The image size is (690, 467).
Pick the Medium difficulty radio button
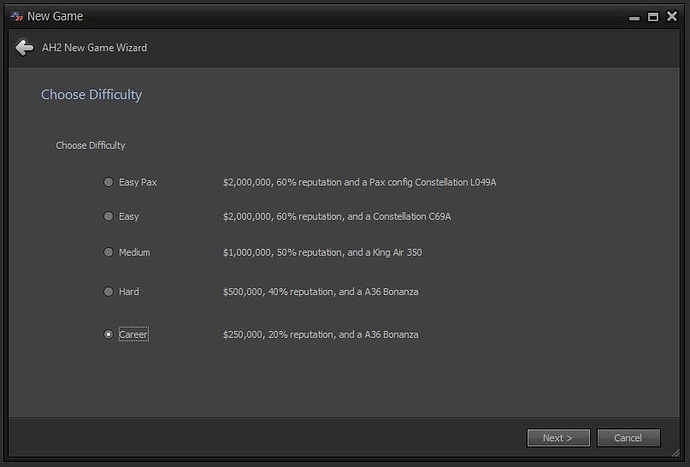click(x=109, y=252)
